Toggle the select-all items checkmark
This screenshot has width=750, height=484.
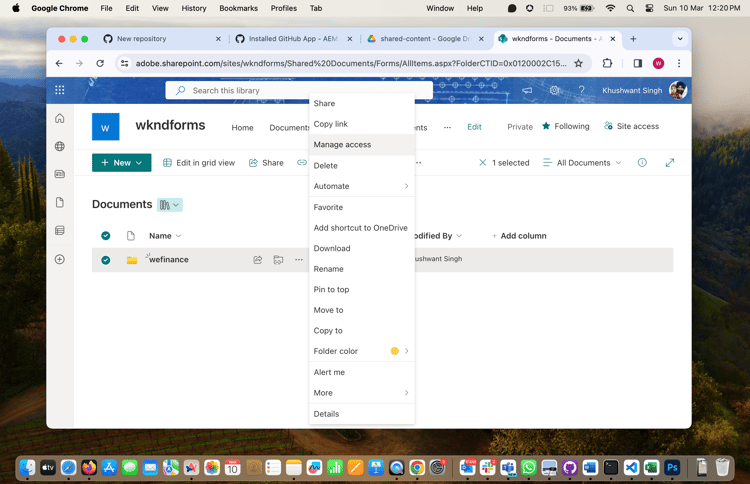[106, 236]
